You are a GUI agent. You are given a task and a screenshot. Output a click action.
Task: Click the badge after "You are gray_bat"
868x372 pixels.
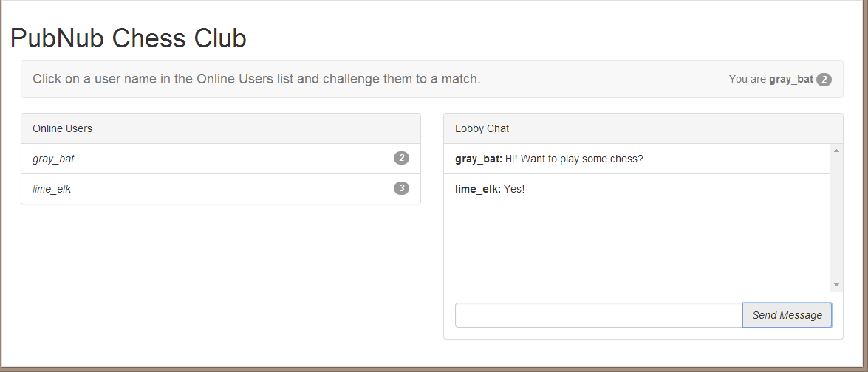pyautogui.click(x=824, y=80)
